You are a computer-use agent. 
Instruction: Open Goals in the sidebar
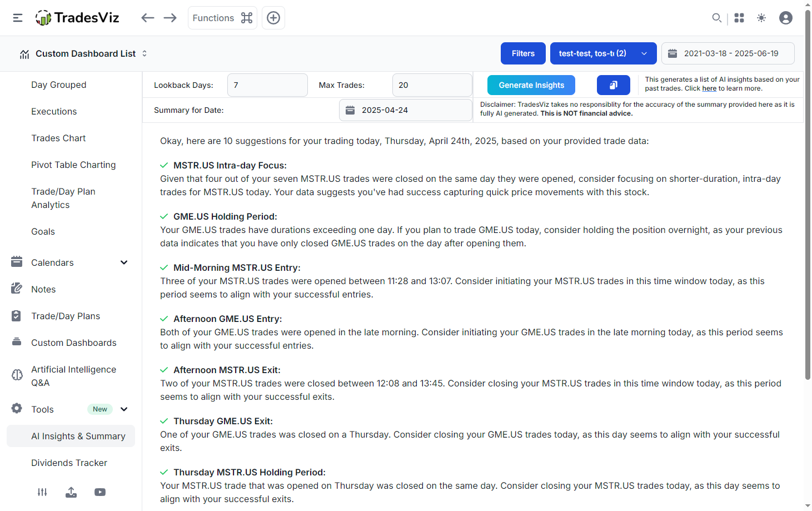pyautogui.click(x=43, y=231)
